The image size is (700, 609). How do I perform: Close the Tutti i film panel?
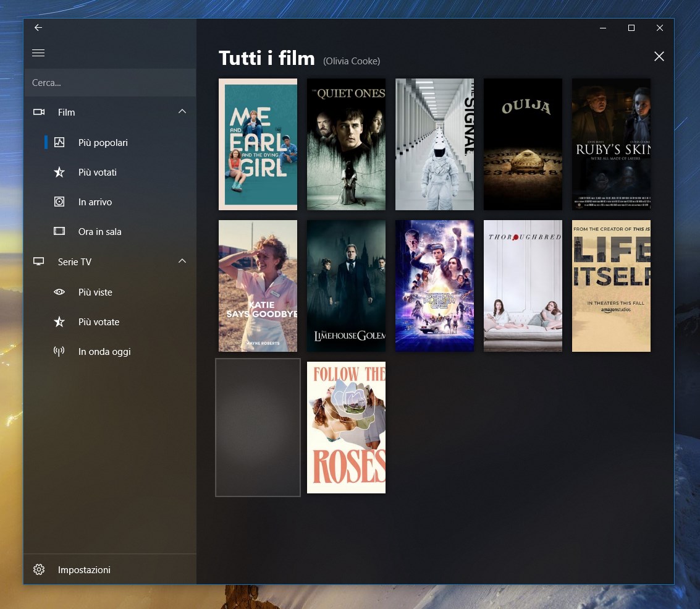pos(659,56)
